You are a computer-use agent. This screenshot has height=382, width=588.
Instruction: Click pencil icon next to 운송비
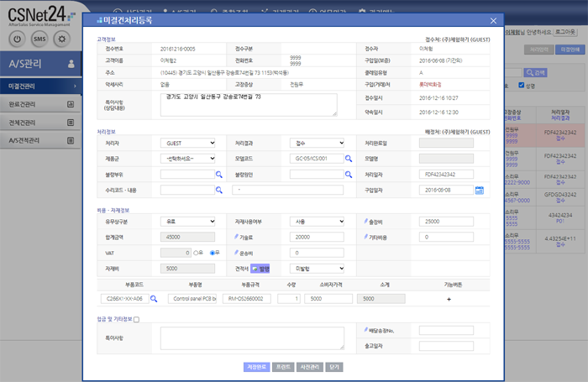pyautogui.click(x=236, y=253)
